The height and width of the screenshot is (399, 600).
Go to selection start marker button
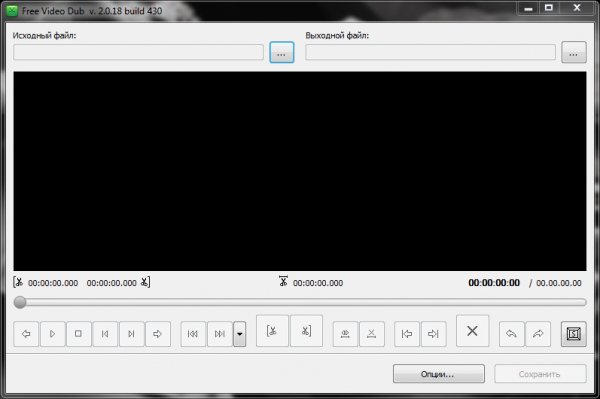point(407,334)
